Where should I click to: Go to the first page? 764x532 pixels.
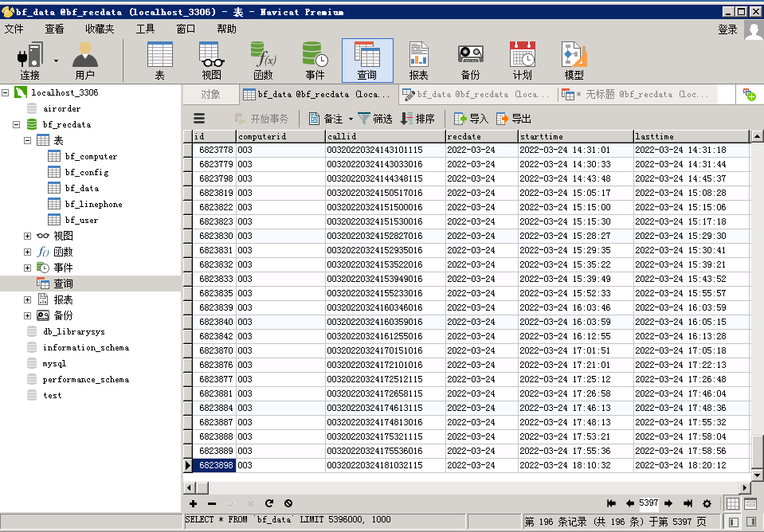[x=611, y=503]
